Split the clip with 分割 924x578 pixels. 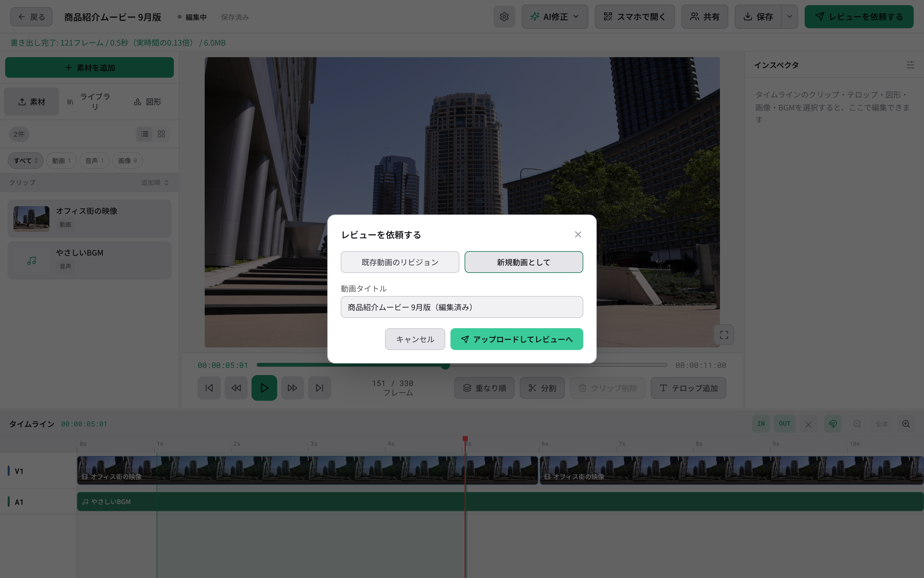coord(542,388)
